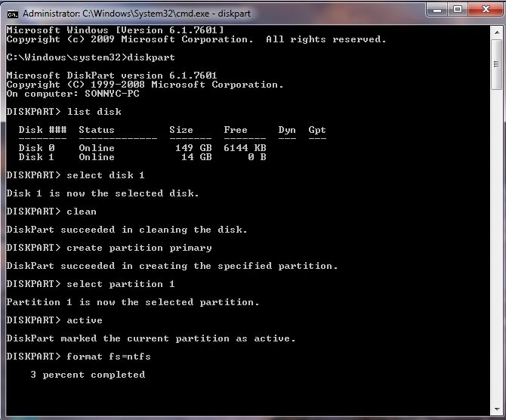Click 'DiskPart marked the current partition as active.'

(x=151, y=338)
